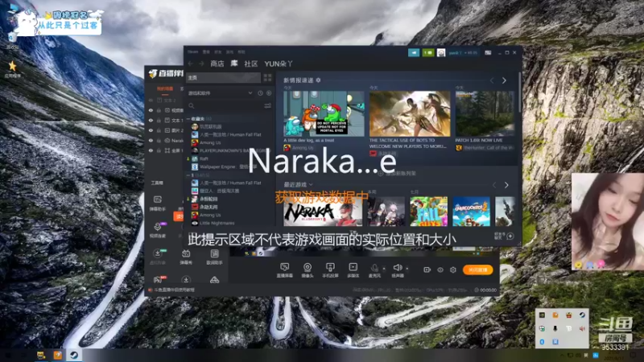Hide the 全屏 1 source layer
The height and width of the screenshot is (362, 644).
[151, 150]
